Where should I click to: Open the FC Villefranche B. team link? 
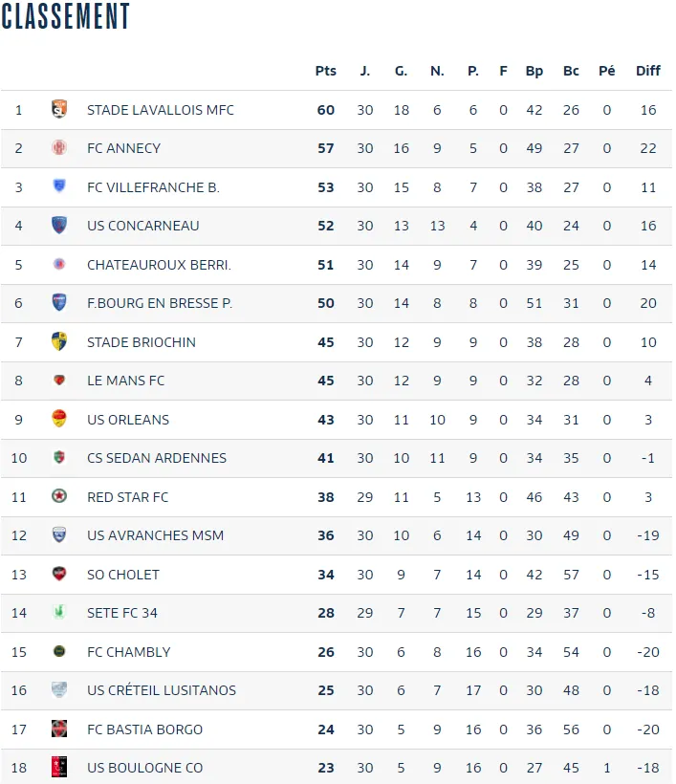tap(153, 187)
